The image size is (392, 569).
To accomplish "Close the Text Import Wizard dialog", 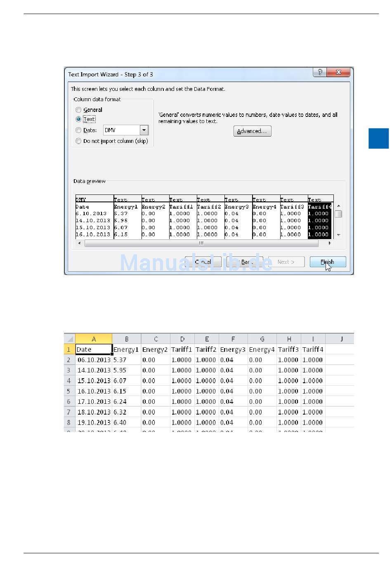I will point(338,72).
